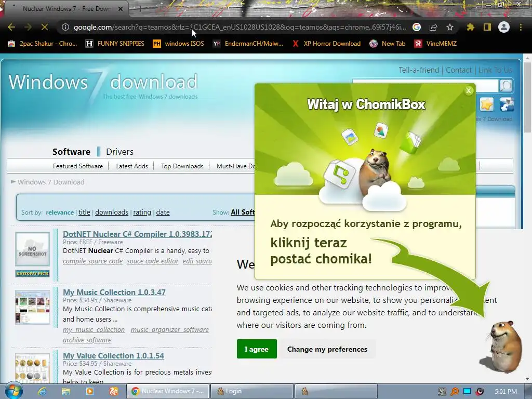
Task: Close the Nuclear Windows 7 tab
Action: pyautogui.click(x=121, y=9)
